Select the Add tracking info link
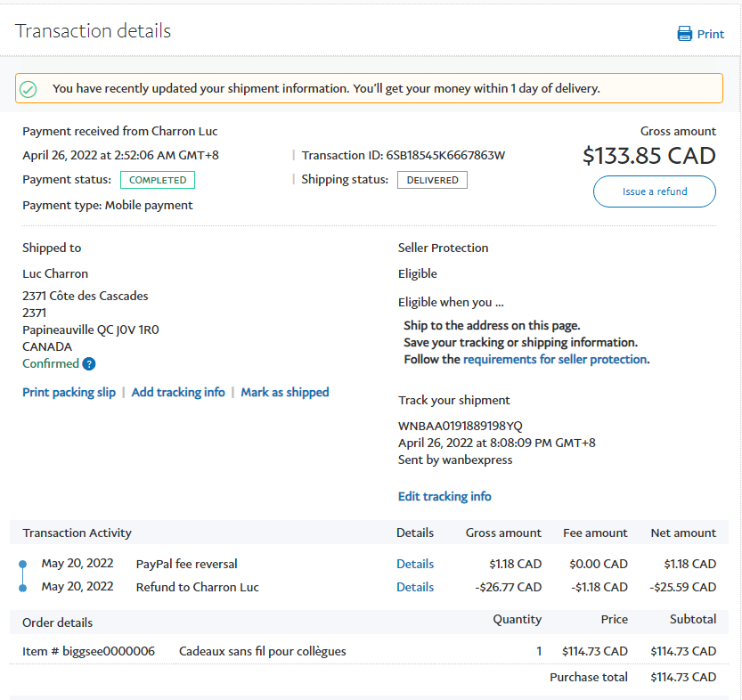This screenshot has width=742, height=700. click(x=178, y=392)
